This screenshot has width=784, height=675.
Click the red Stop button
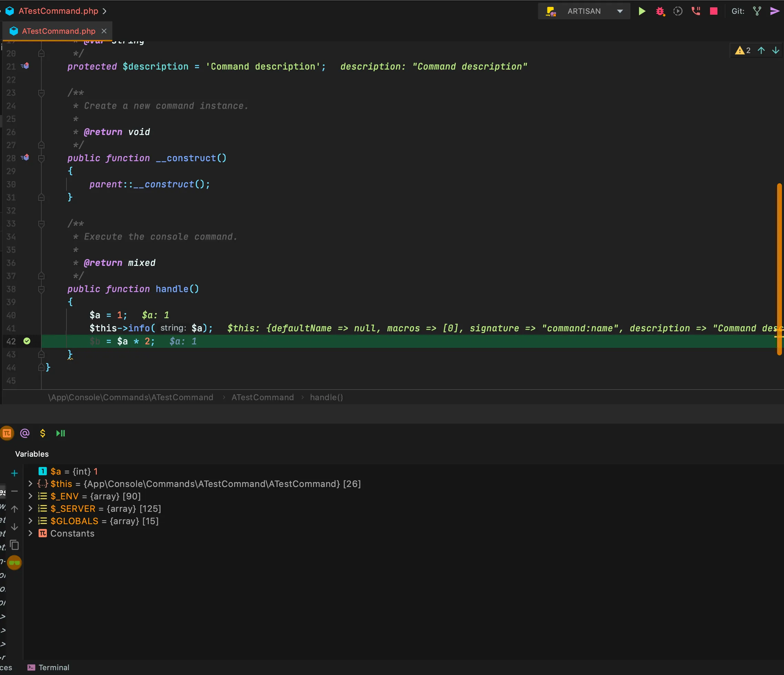[714, 11]
